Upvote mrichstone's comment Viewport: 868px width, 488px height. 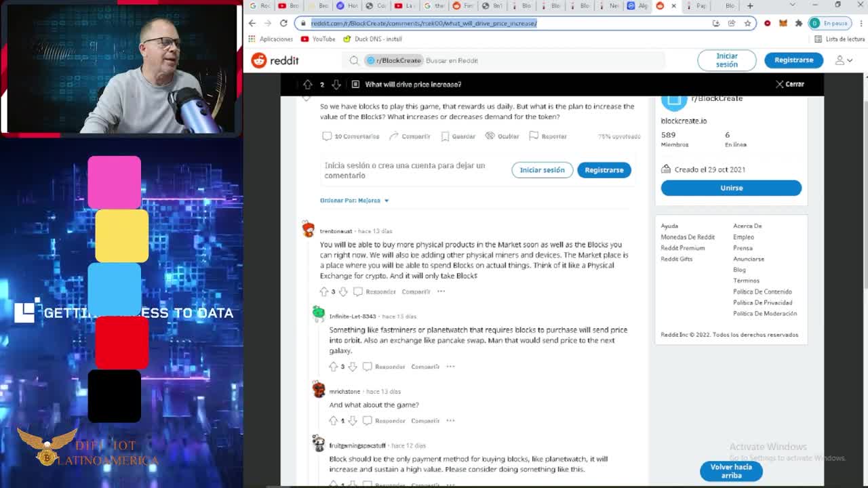[x=333, y=421]
